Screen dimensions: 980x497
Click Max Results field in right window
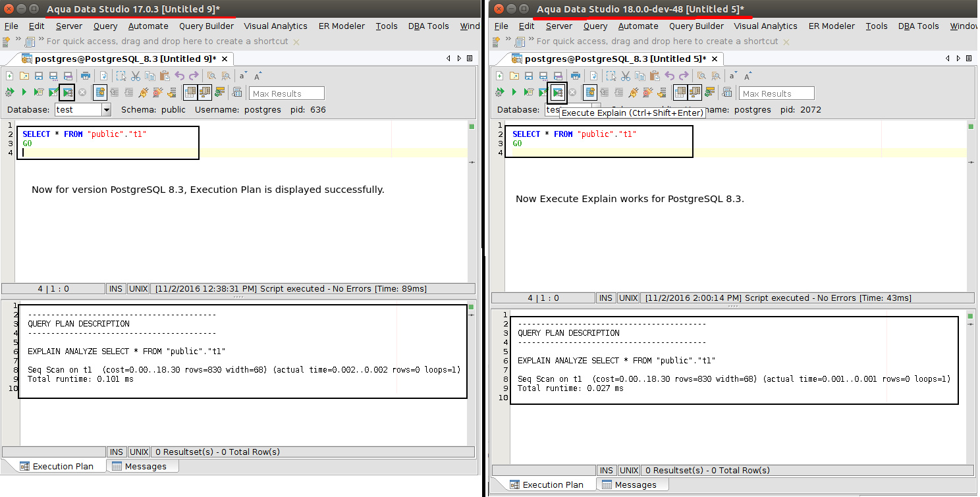pos(776,93)
